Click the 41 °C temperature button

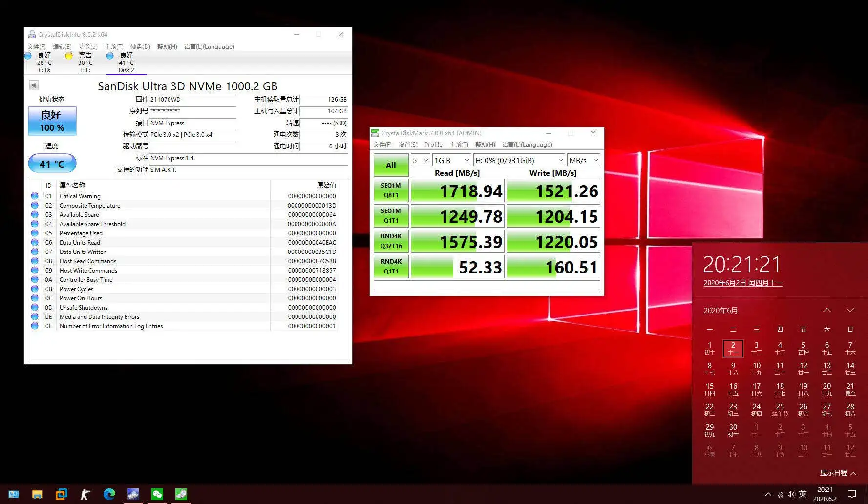52,163
